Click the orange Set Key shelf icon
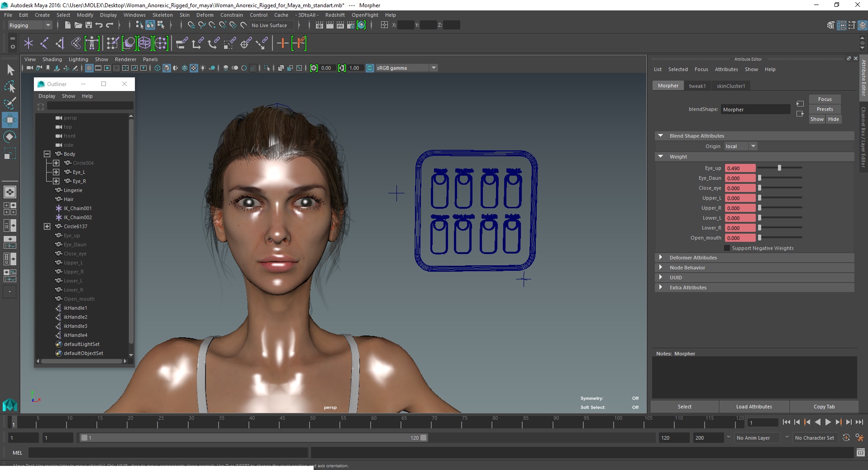Image resolution: width=868 pixels, height=470 pixels. coord(283,43)
